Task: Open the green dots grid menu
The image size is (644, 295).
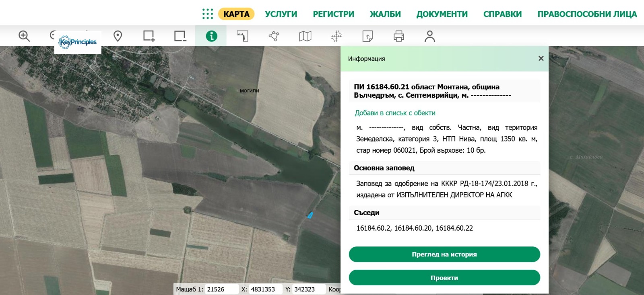Action: tap(208, 14)
